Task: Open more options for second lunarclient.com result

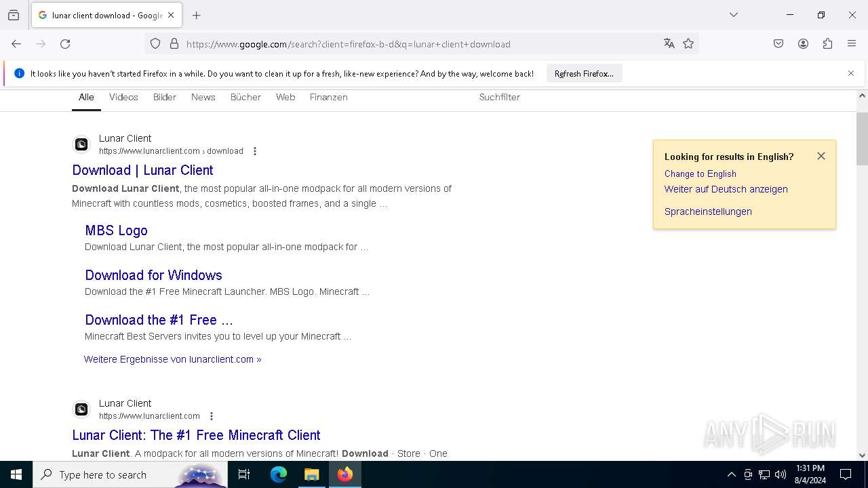Action: [212, 416]
